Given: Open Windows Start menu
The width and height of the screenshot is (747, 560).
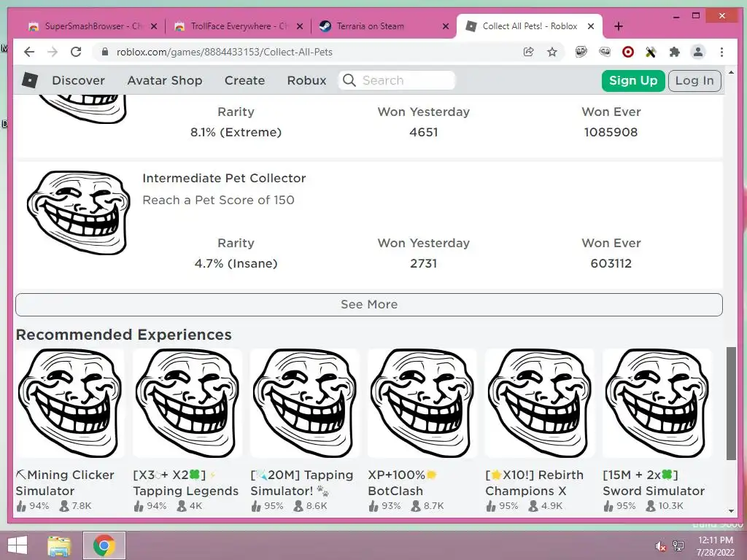Looking at the screenshot, I should tap(18, 545).
